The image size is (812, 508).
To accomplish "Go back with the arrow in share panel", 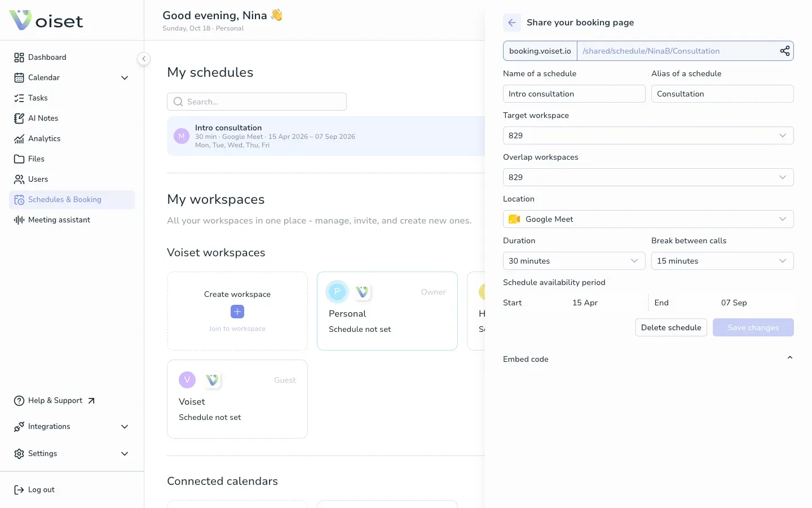I will click(512, 23).
